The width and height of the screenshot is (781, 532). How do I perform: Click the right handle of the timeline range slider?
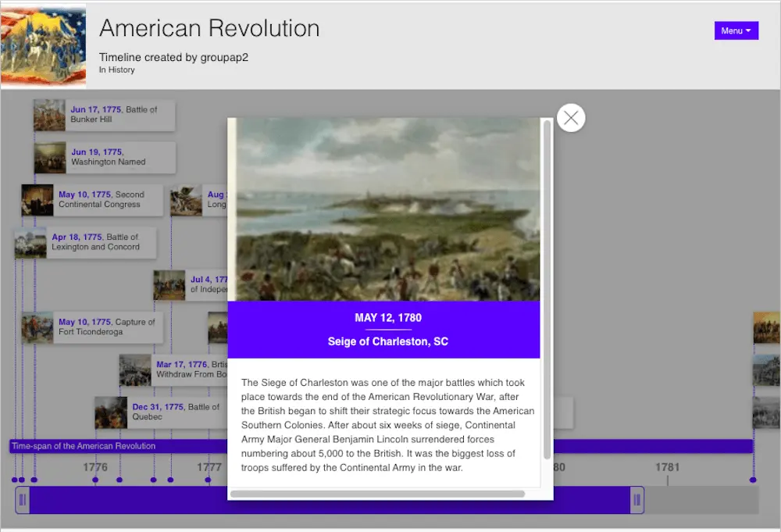click(637, 500)
